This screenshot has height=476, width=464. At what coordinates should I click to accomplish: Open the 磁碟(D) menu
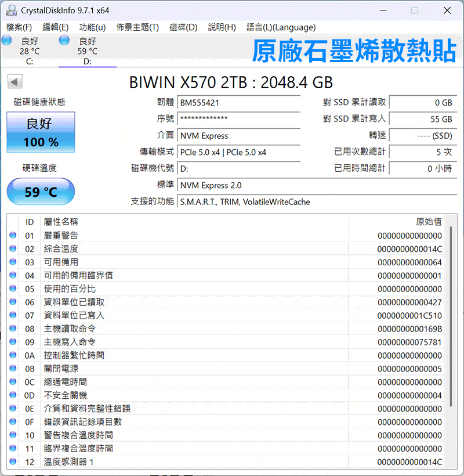coord(183,27)
